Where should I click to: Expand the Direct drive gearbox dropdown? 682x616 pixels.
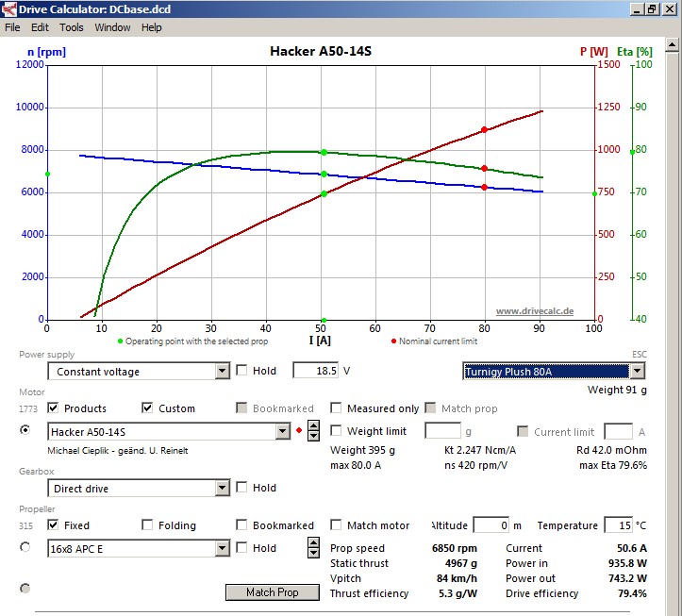click(x=222, y=489)
